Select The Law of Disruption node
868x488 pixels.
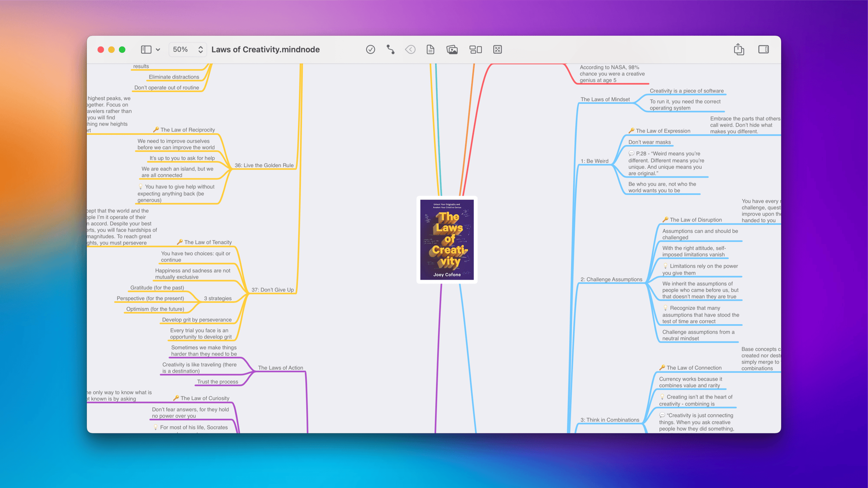coord(692,220)
